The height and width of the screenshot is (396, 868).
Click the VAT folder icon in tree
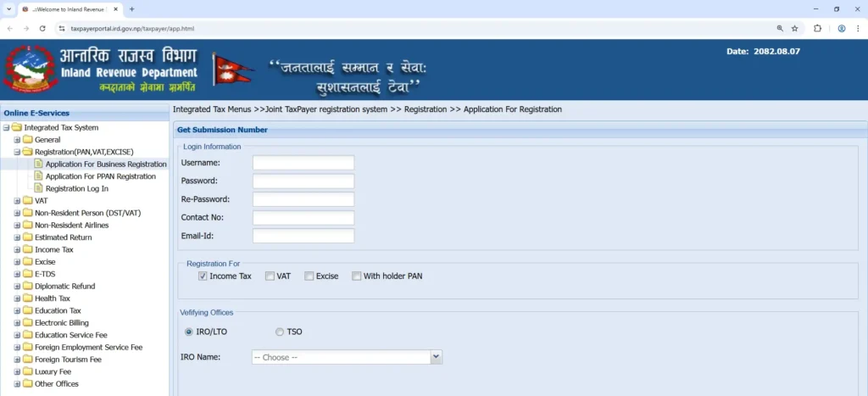(x=28, y=200)
